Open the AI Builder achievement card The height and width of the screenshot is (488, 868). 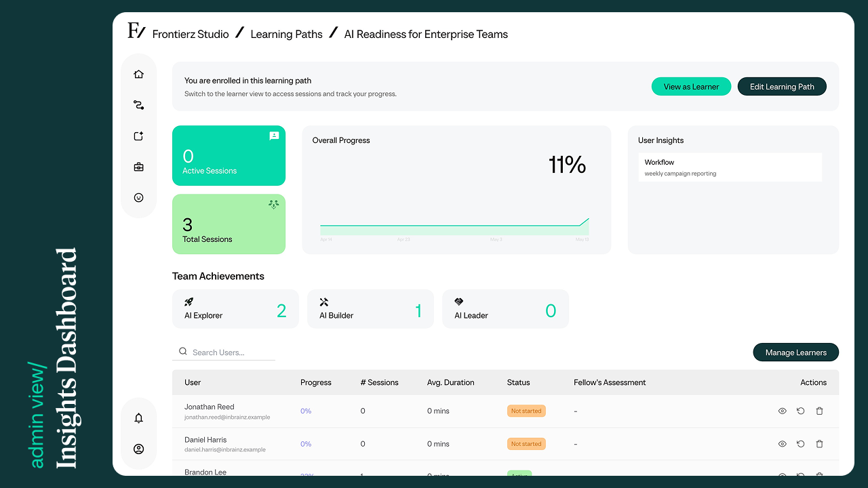click(370, 309)
